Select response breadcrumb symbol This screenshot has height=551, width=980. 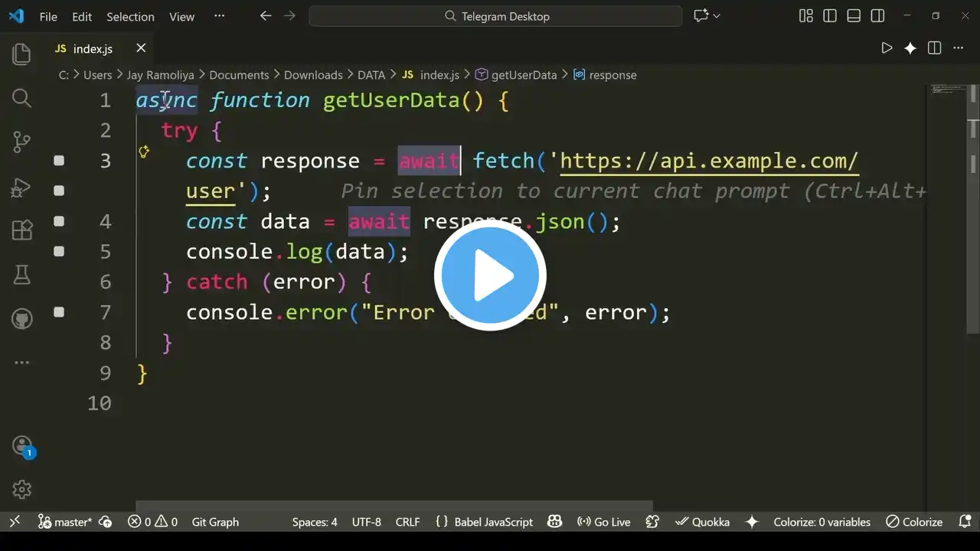(x=605, y=75)
